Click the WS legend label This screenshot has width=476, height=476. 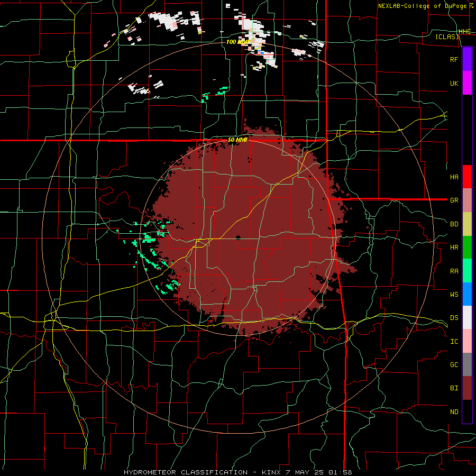point(454,294)
